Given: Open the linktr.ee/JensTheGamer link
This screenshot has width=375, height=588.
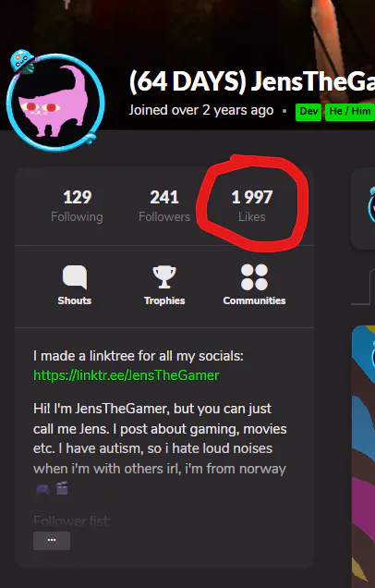Looking at the screenshot, I should 127,375.
